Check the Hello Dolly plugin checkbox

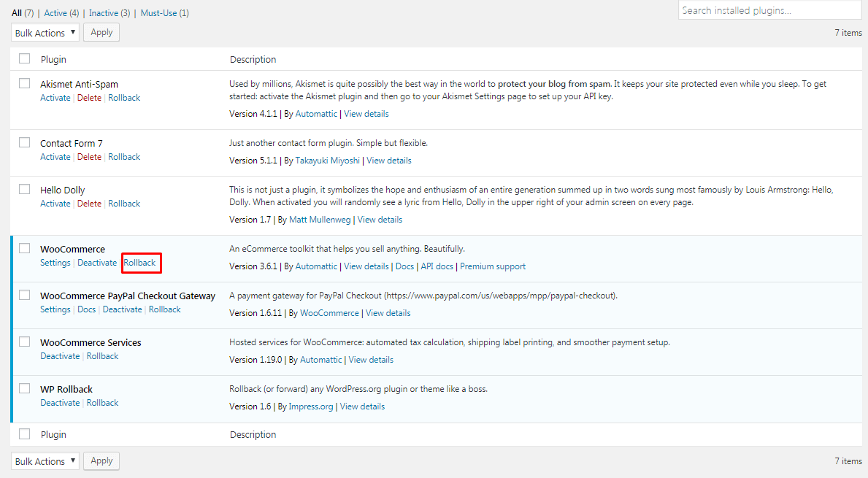(x=24, y=189)
